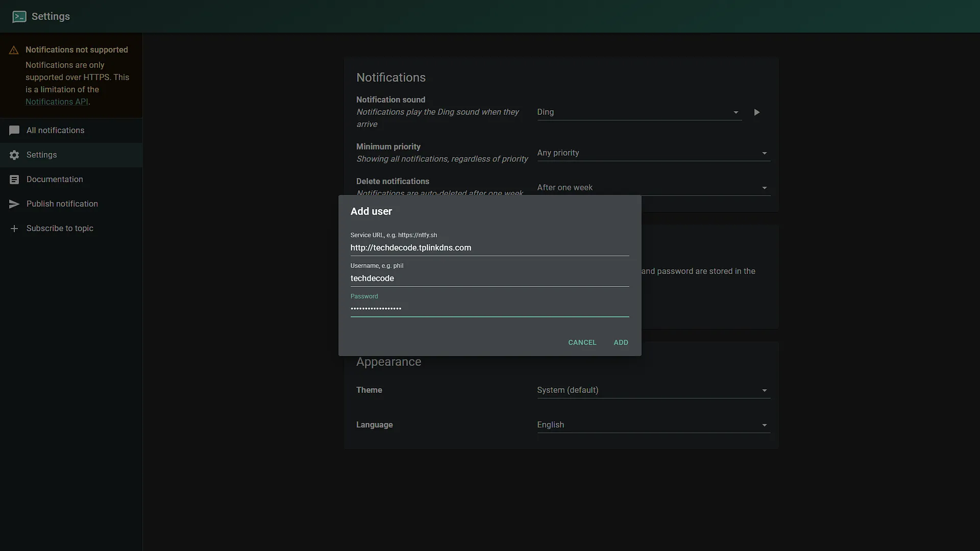The width and height of the screenshot is (980, 551).
Task: Click the ntfy terminal logo icon
Action: [x=19, y=16]
